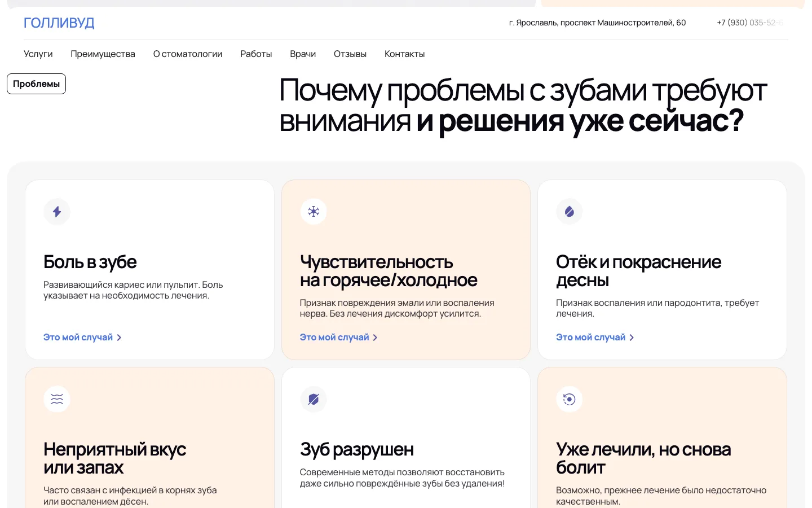Click description 'Признак повреждения эмали'
812x508 pixels.
(397, 308)
